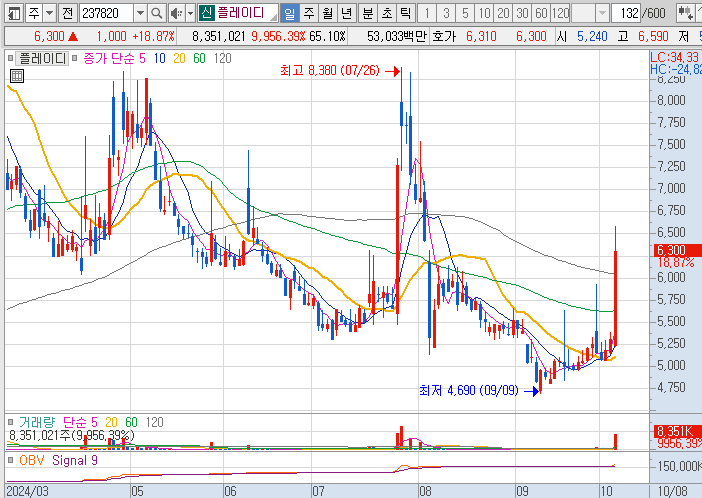Open dropdown arrow beside speaker icon
Screen dimensions: 702x498
click(190, 13)
